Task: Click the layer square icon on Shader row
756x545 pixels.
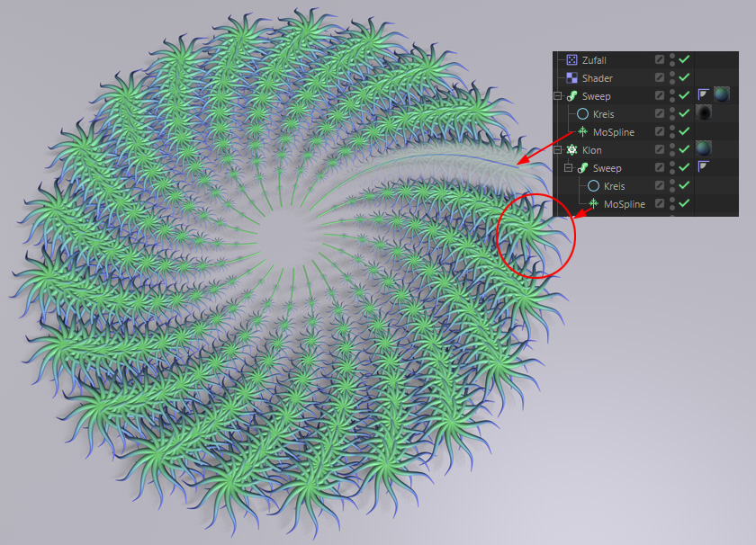Action: coord(659,77)
